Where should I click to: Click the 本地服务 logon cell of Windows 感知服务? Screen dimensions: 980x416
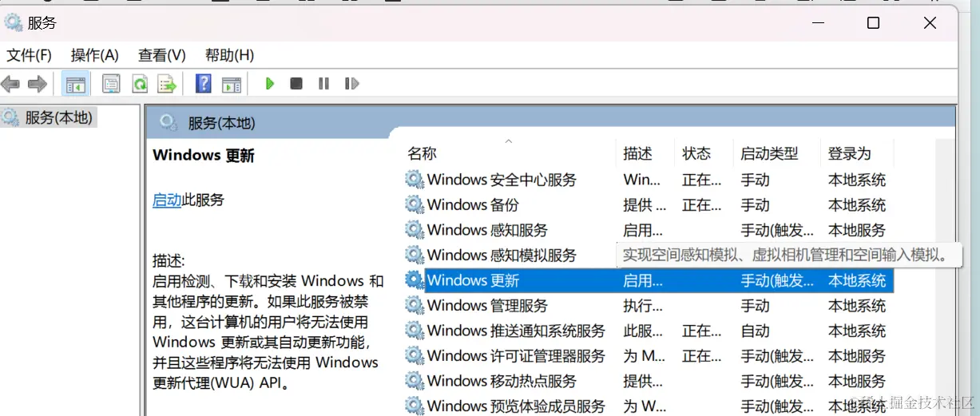coord(857,230)
